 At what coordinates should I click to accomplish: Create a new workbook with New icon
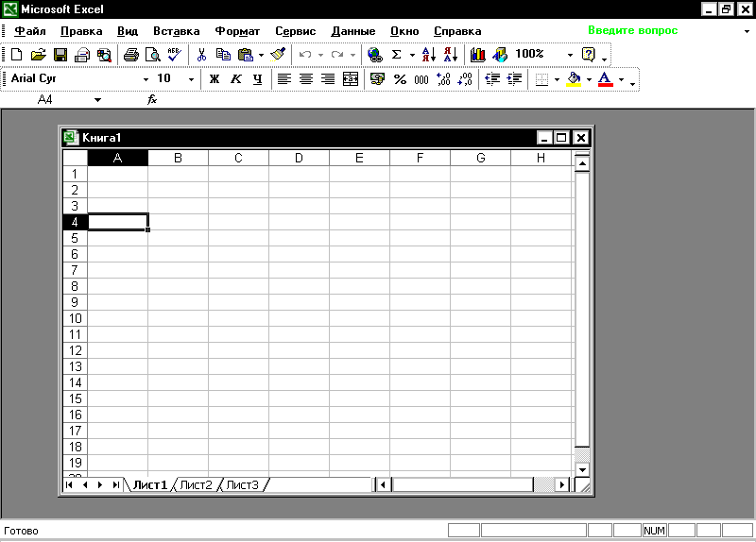click(x=16, y=55)
